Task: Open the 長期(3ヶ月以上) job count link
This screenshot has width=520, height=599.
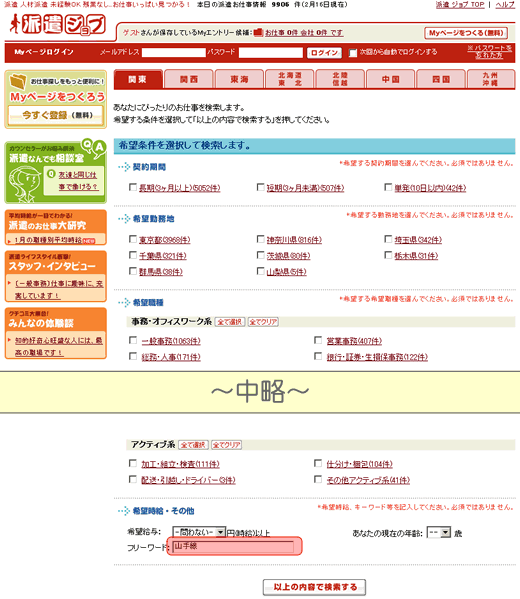Action: point(180,188)
